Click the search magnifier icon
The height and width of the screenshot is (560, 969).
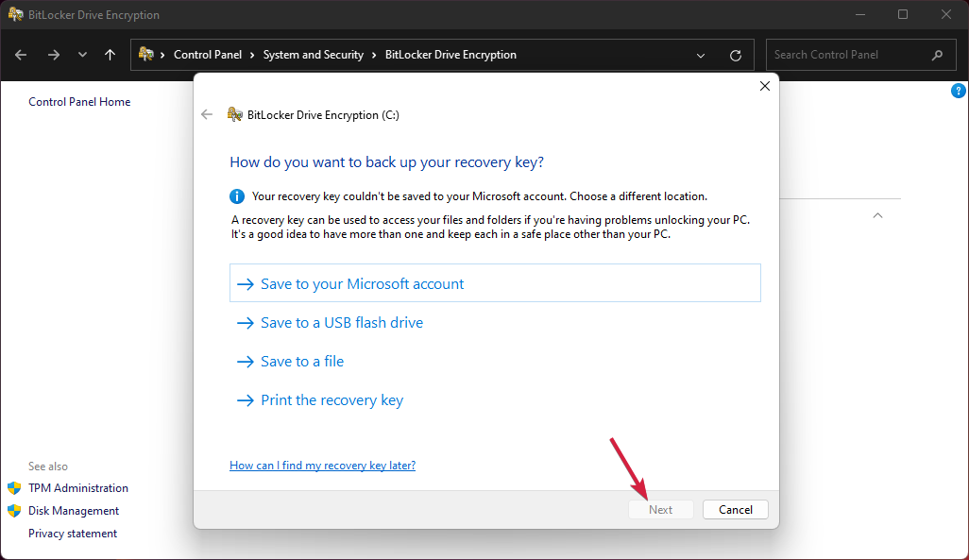point(937,55)
